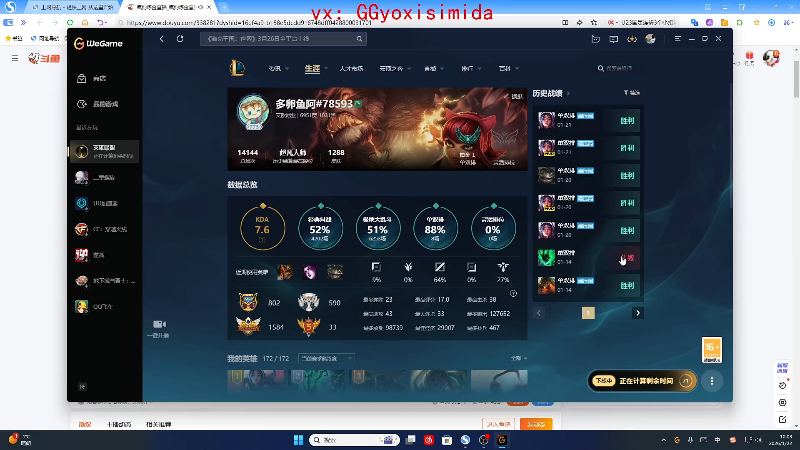Select the CrossFire game in sidebar
Image resolution: width=800 pixels, height=450 pixels.
click(x=104, y=229)
